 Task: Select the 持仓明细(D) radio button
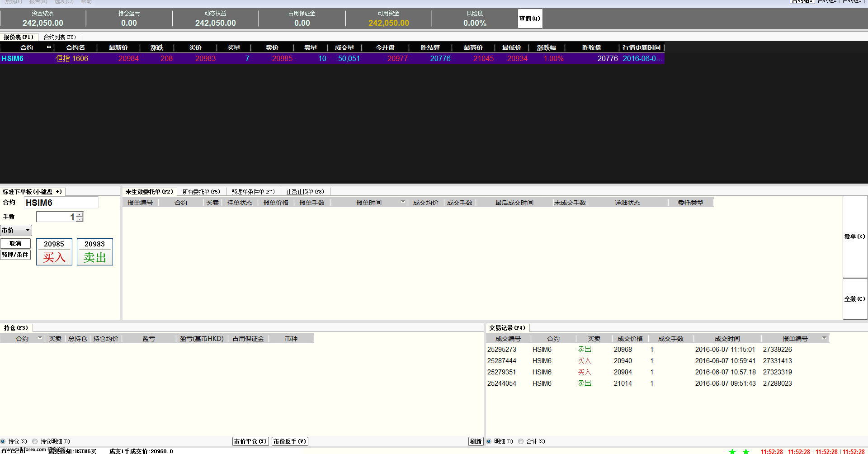coord(35,441)
